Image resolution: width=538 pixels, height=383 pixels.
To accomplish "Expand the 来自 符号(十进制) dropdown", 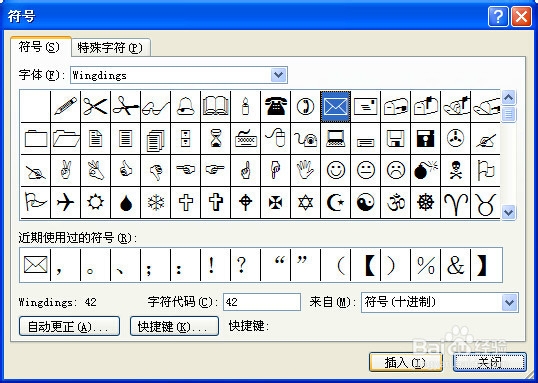I will tap(509, 302).
